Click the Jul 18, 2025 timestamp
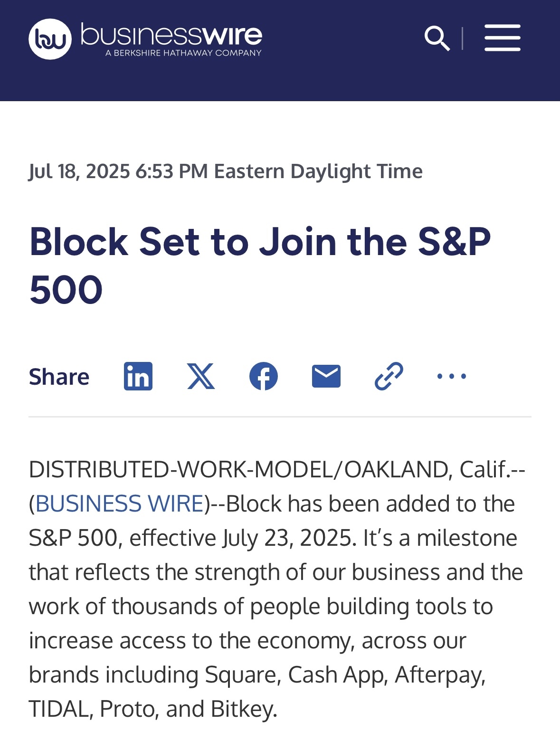 [x=226, y=171]
